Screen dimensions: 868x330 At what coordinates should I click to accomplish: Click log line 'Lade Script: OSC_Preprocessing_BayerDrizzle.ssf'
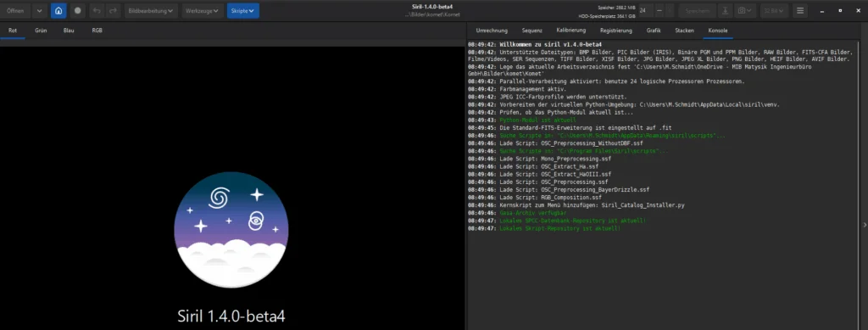[574, 189]
